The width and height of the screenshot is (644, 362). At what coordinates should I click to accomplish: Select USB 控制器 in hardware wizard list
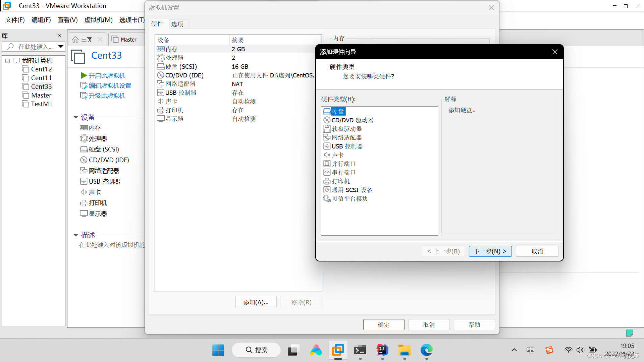343,146
